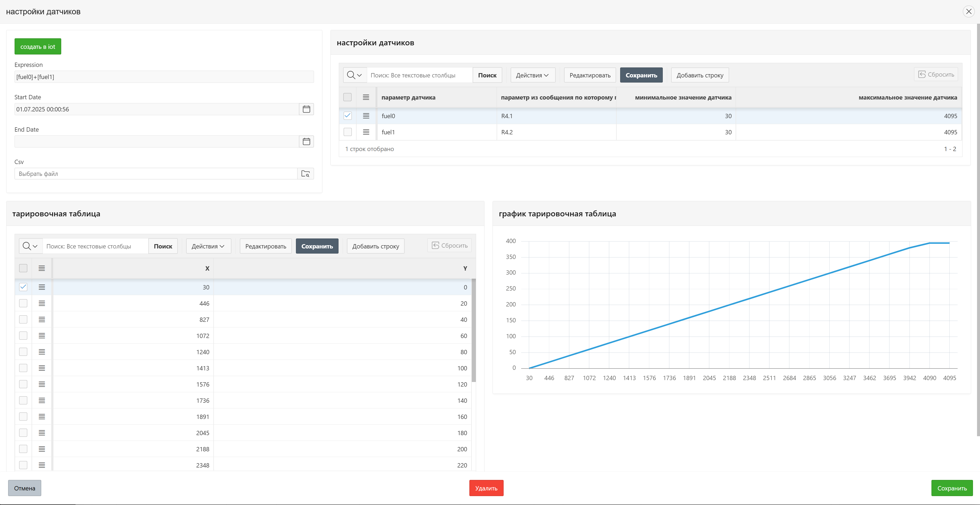Click the Csv file browse folder icon

pos(305,174)
